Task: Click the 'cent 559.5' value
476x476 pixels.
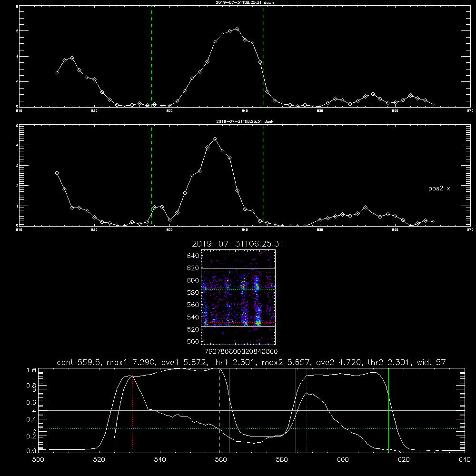Action: point(79,362)
